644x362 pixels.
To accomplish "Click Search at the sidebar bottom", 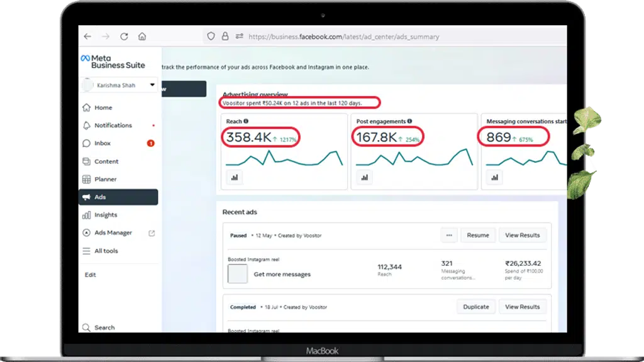I will 104,327.
